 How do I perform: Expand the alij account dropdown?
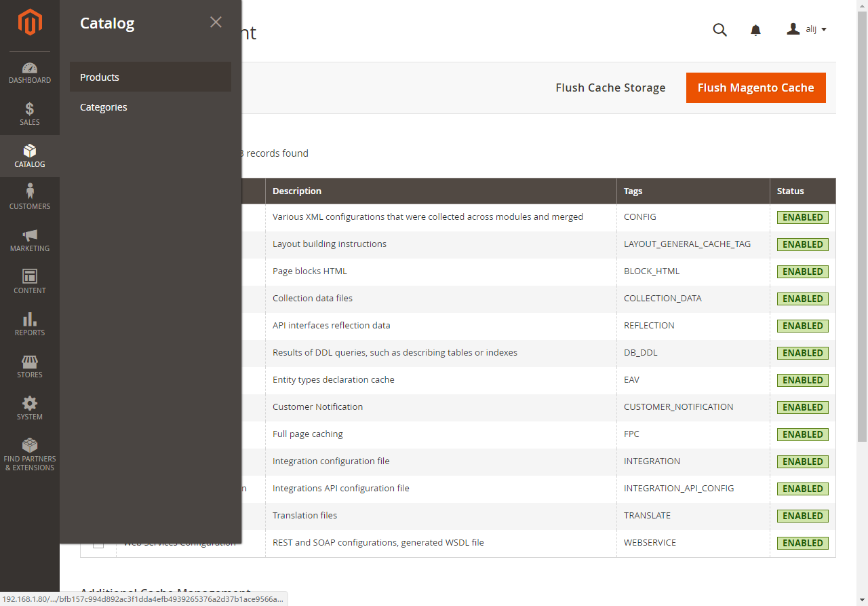(x=806, y=29)
